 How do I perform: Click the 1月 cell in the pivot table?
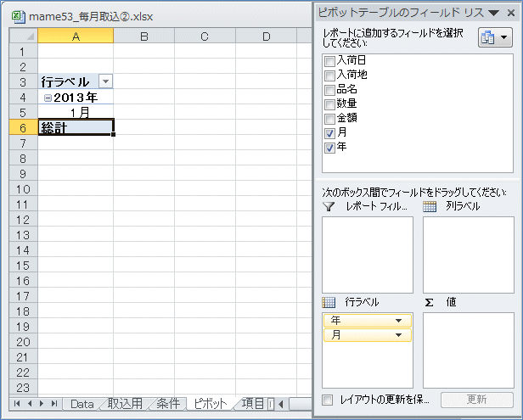click(x=76, y=112)
